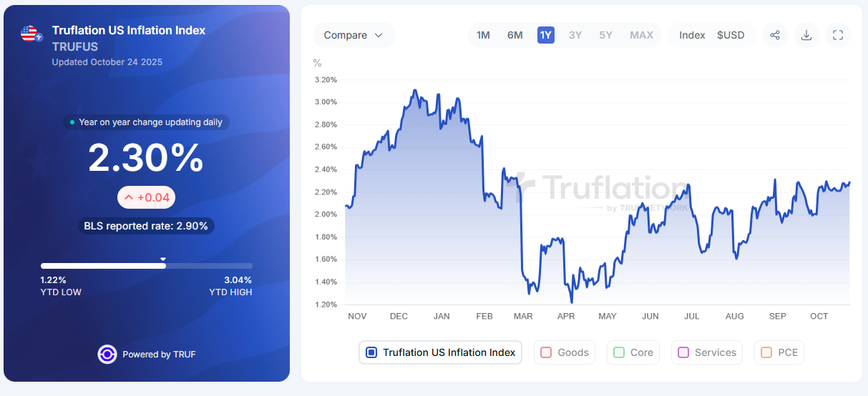
Task: Click the US flag icon
Action: [x=30, y=33]
